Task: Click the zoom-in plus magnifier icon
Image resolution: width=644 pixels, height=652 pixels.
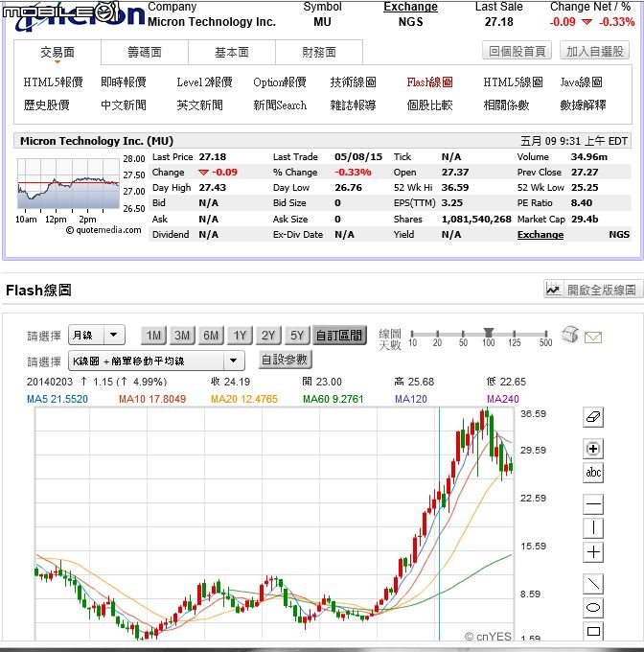Action: (x=593, y=449)
